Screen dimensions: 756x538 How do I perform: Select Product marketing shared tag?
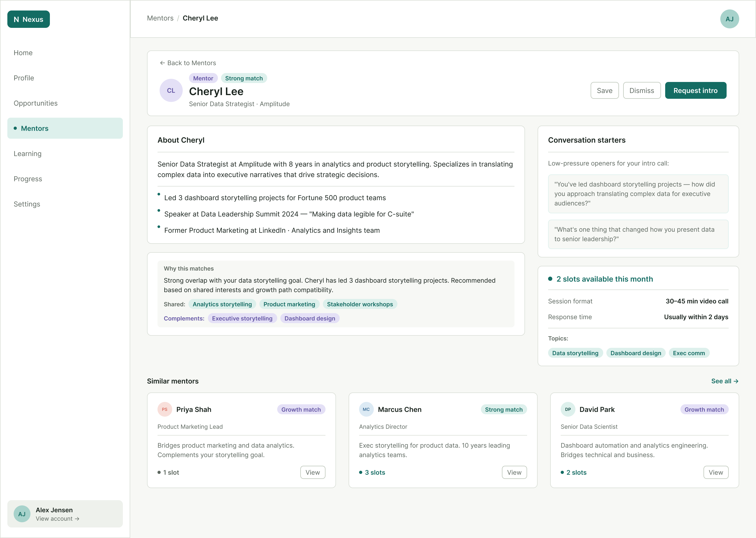point(289,304)
